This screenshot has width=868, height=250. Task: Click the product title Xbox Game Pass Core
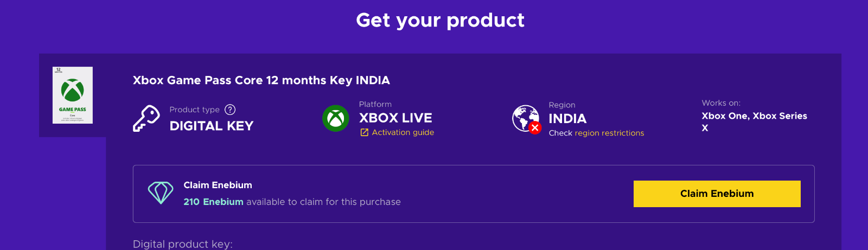click(261, 80)
